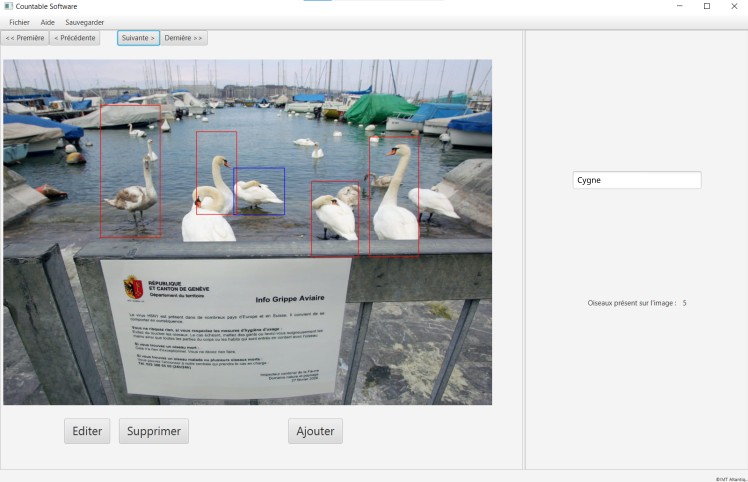The height and width of the screenshot is (482, 748).
Task: Open the Fichier menu
Action: 19,22
